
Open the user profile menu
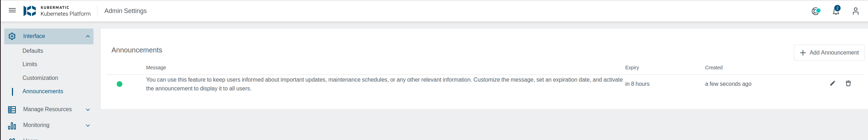856,11
